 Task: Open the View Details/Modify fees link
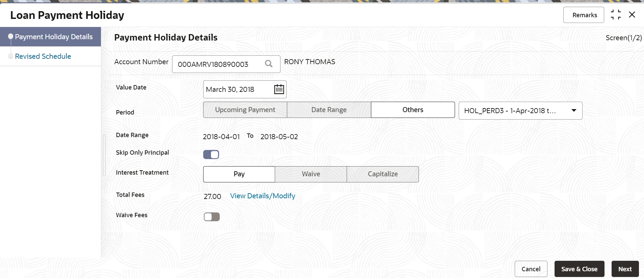[262, 196]
